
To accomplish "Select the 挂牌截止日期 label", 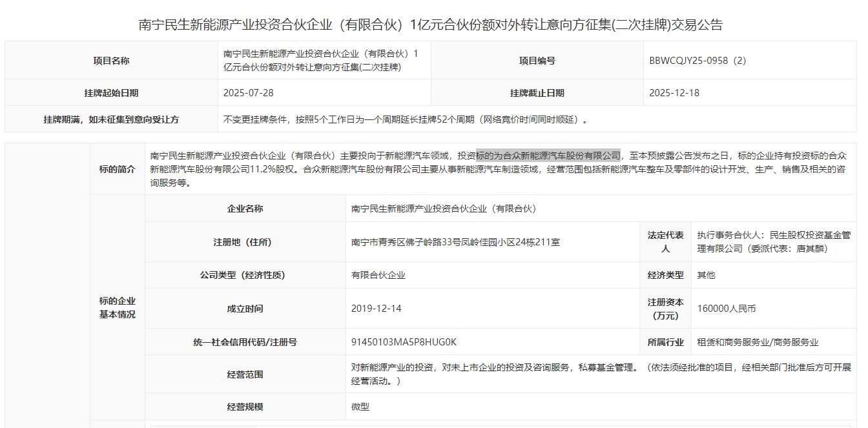I will [537, 93].
